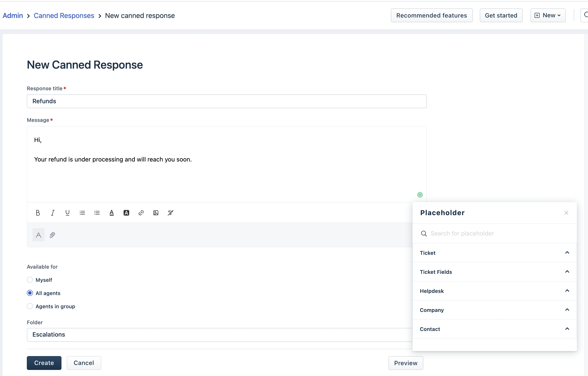This screenshot has width=588, height=376.
Task: Select the Myself radio option
Action: [x=30, y=280]
